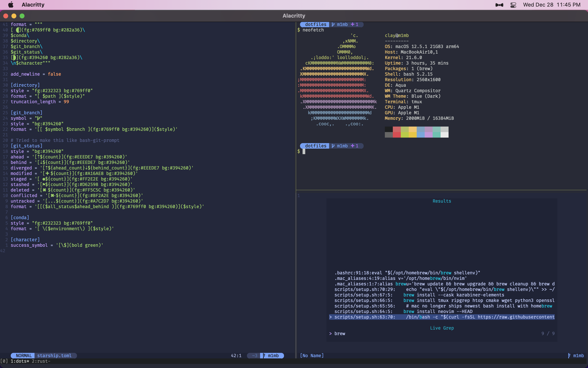Click the dot glyph on the staged line
This screenshot has width=588, height=368.
[x=44, y=179]
